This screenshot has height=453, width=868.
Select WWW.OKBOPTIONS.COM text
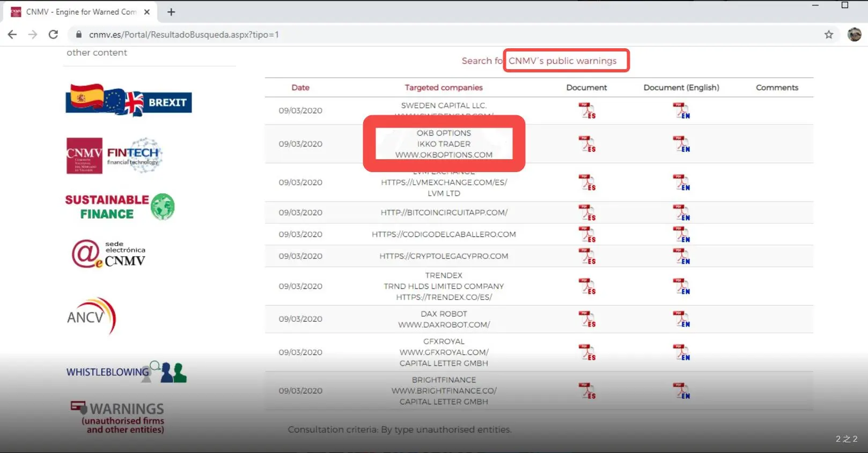coord(444,155)
